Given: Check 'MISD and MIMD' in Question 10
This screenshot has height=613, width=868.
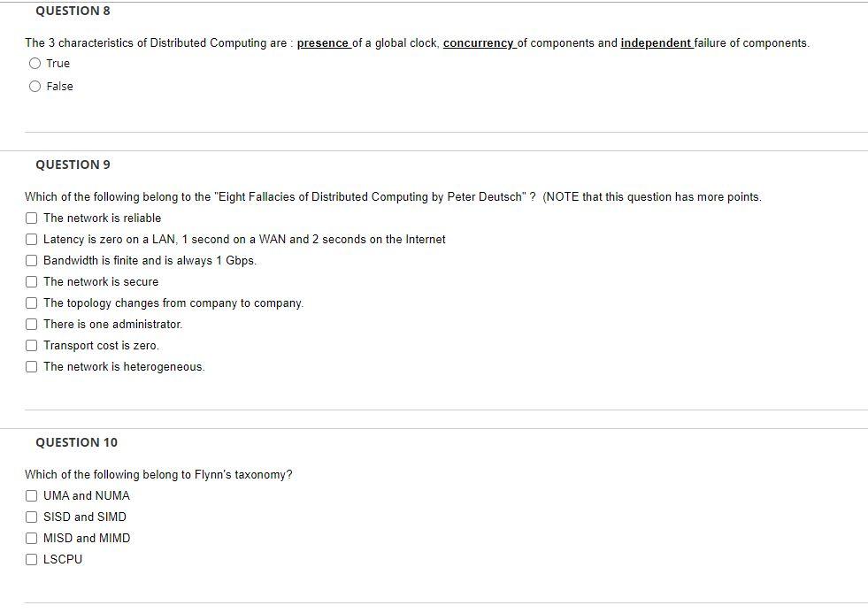Looking at the screenshot, I should (30, 538).
